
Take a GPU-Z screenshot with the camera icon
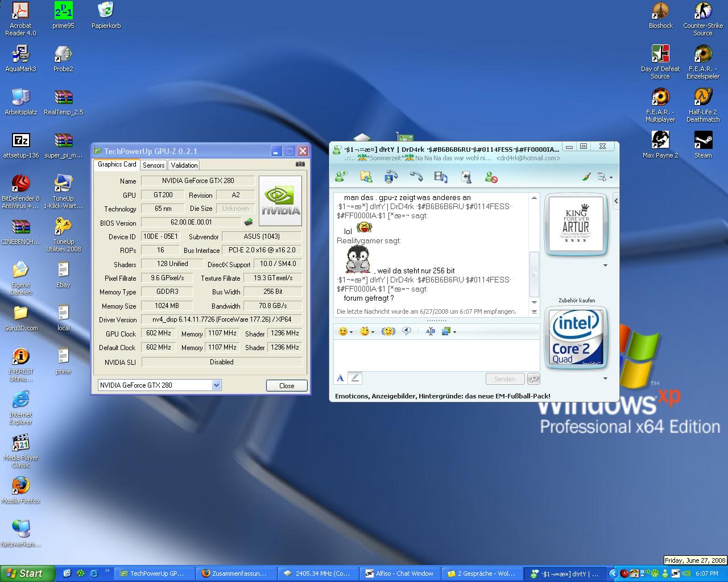coord(300,164)
